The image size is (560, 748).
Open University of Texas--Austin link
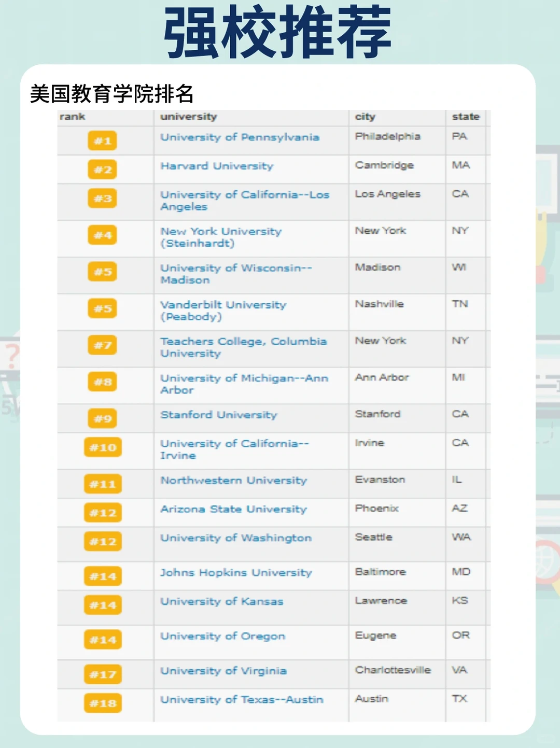[x=242, y=700]
